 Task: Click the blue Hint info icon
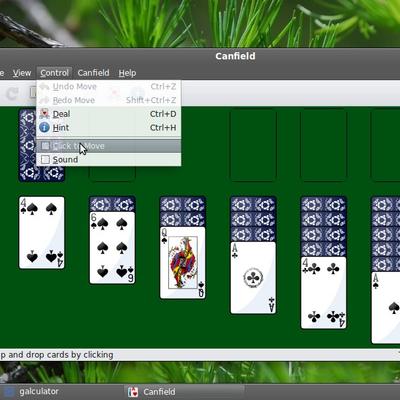tap(44, 127)
